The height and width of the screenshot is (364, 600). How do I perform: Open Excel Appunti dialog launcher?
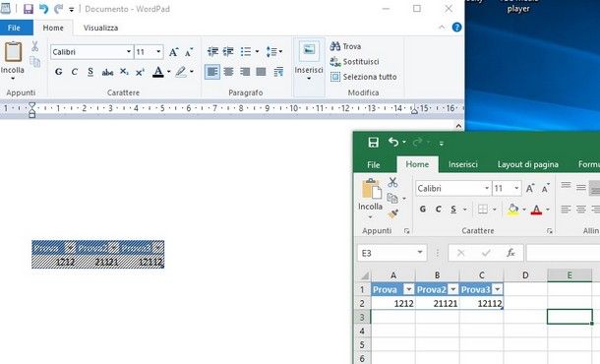point(406,231)
